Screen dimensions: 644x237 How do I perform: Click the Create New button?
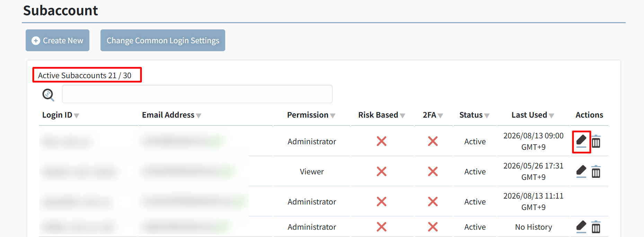click(58, 40)
